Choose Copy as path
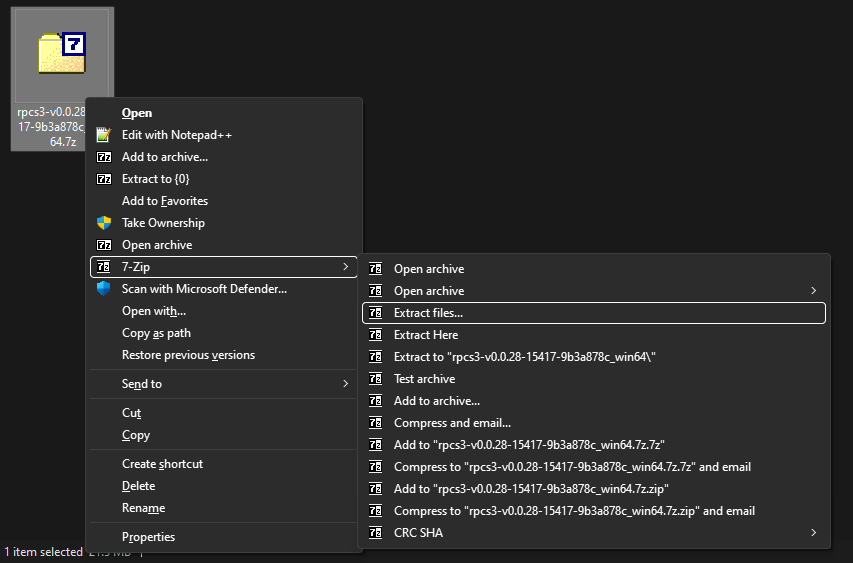Viewport: 853px width, 563px height. tap(224, 333)
